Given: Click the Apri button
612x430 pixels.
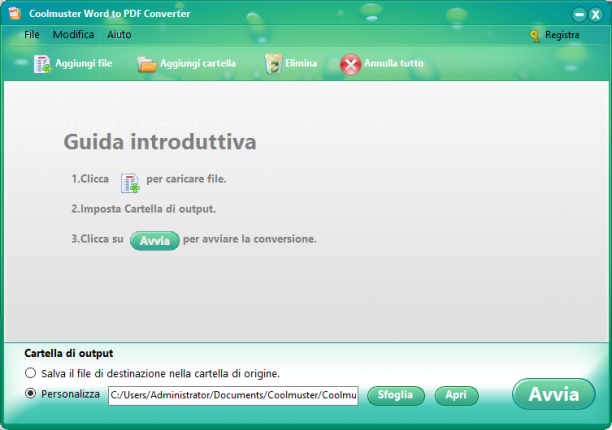Looking at the screenshot, I should [x=456, y=396].
